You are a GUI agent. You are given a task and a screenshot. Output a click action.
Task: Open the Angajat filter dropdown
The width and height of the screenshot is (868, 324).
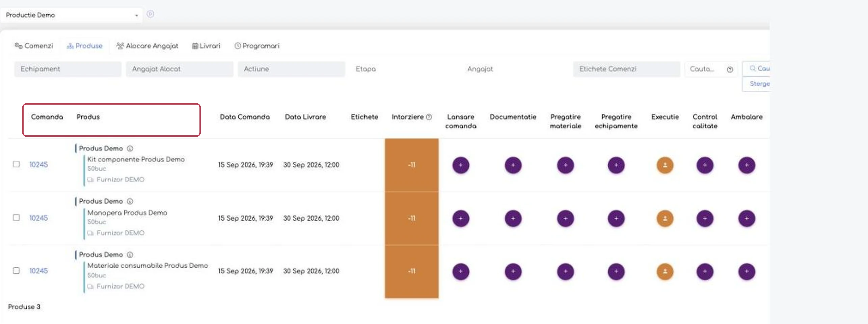[515, 69]
